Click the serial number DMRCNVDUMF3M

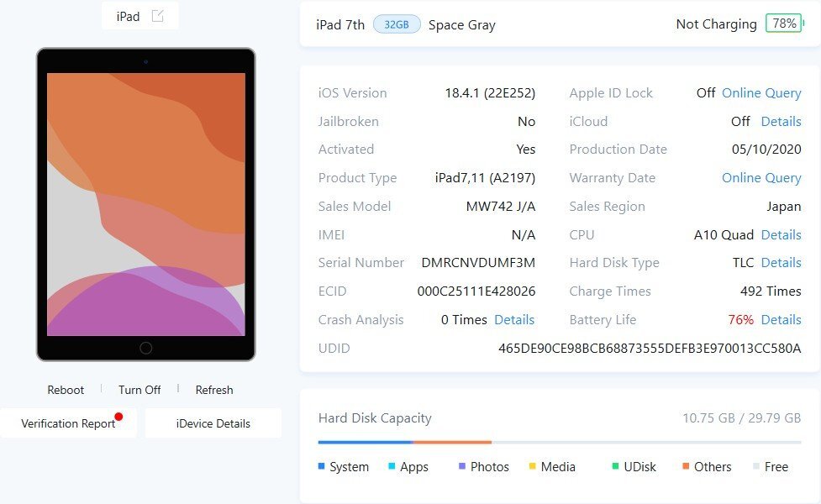(478, 263)
